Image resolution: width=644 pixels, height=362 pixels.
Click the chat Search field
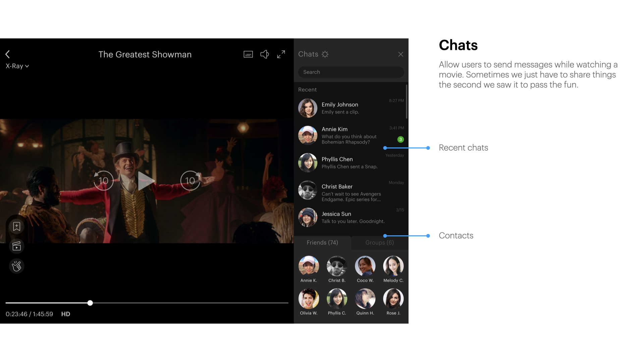[x=351, y=72]
